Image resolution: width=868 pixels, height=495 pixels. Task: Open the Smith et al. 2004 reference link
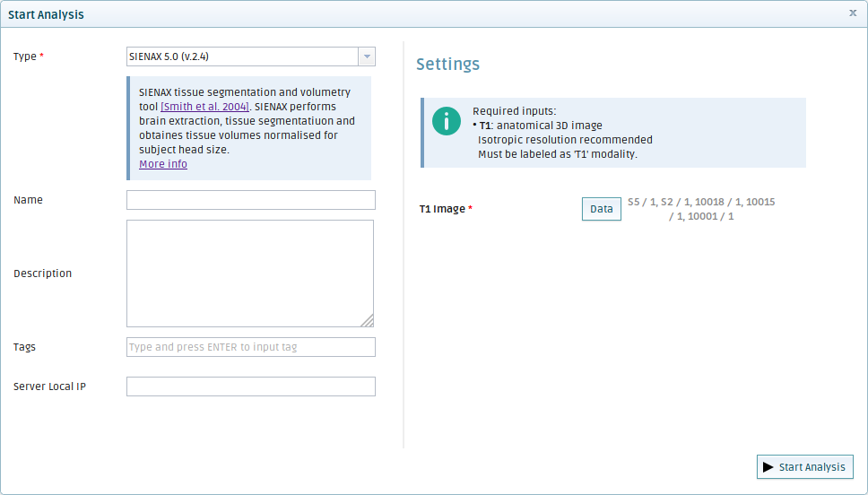coord(204,107)
